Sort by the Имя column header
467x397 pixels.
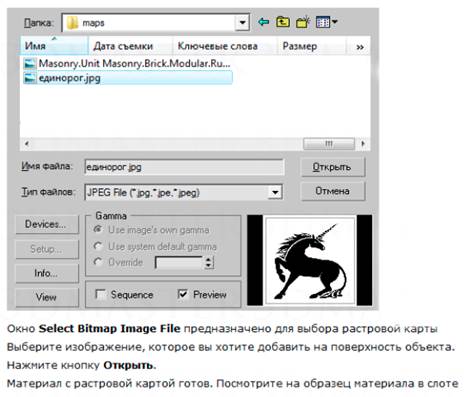[54, 45]
